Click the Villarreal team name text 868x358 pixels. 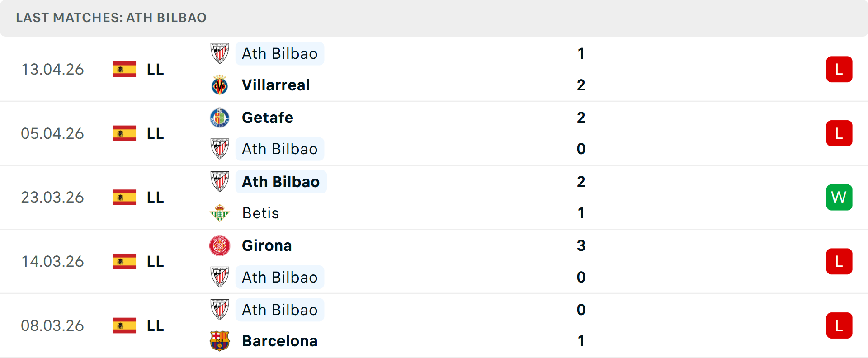276,85
